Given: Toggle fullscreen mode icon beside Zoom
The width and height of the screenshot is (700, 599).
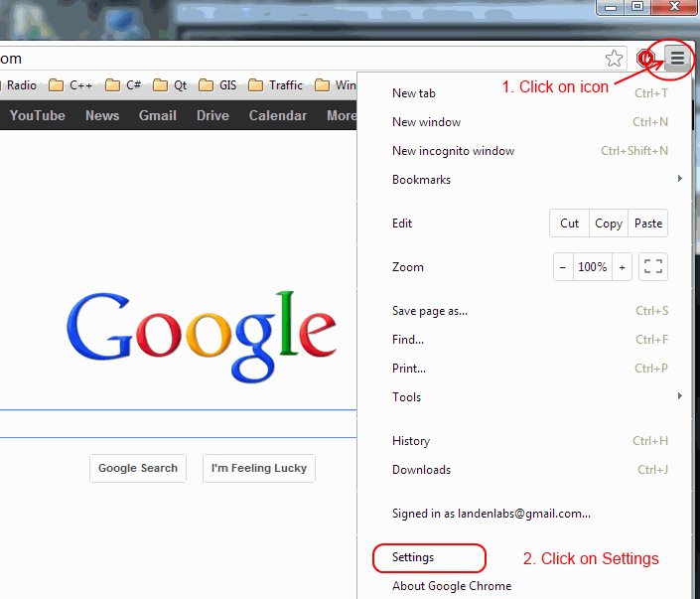Looking at the screenshot, I should tap(653, 267).
